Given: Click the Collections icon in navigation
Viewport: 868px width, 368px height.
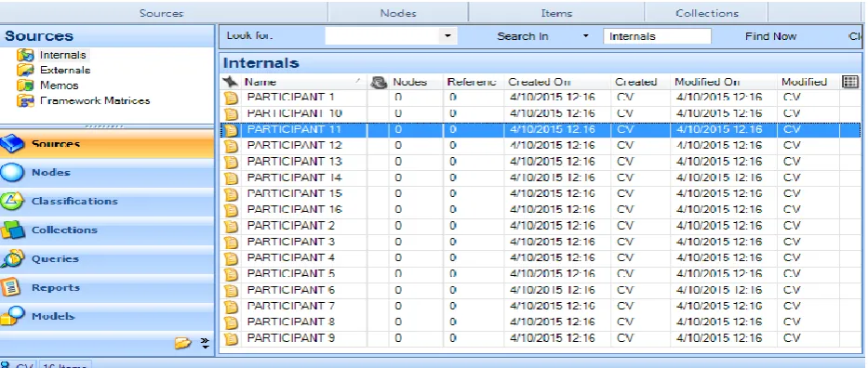Looking at the screenshot, I should tap(12, 230).
